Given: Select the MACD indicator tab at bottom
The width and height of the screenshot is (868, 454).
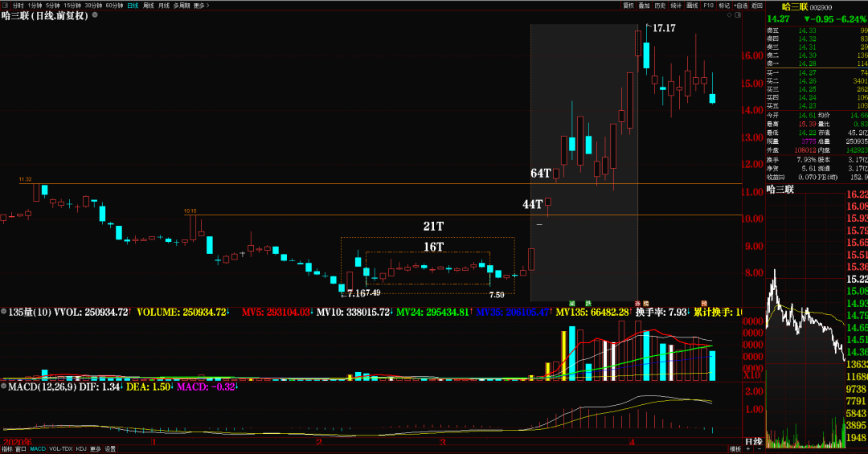Looking at the screenshot, I should [38, 449].
